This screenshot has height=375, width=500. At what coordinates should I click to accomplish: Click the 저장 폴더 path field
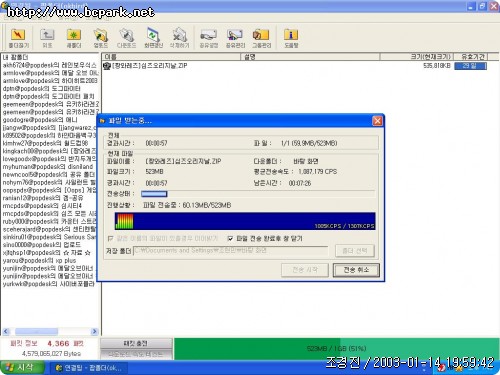(231, 250)
